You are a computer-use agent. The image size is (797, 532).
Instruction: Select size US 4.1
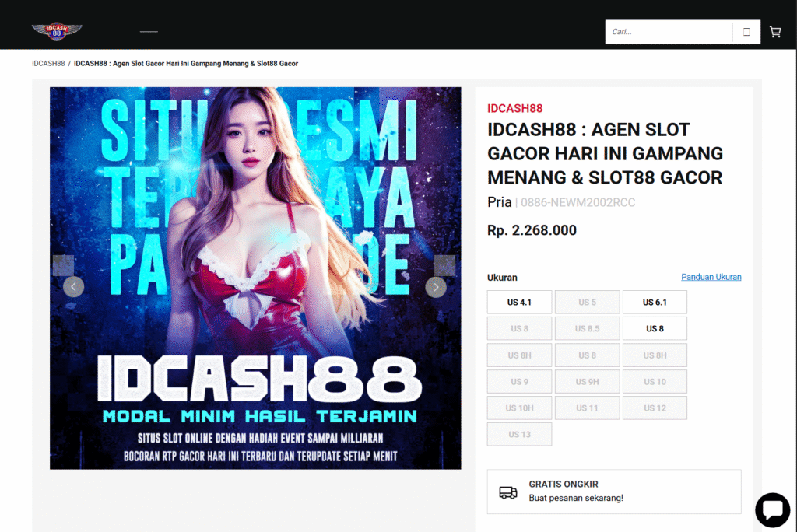click(x=519, y=302)
